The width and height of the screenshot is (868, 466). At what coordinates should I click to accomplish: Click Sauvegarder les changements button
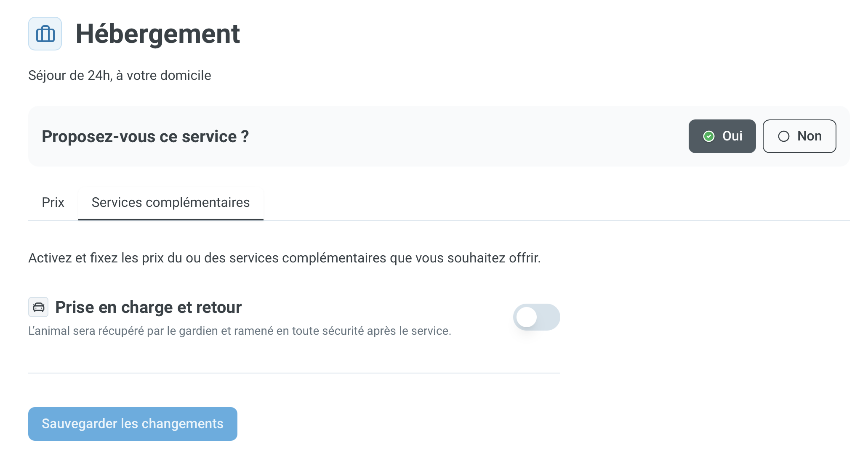click(133, 424)
